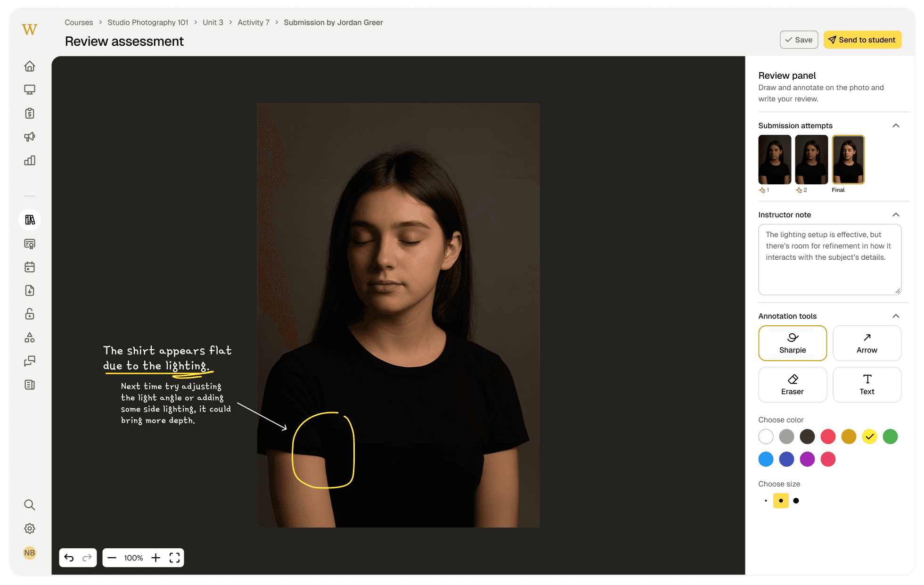The width and height of the screenshot is (924, 585).
Task: Open the bar chart analytics icon
Action: pyautogui.click(x=30, y=160)
